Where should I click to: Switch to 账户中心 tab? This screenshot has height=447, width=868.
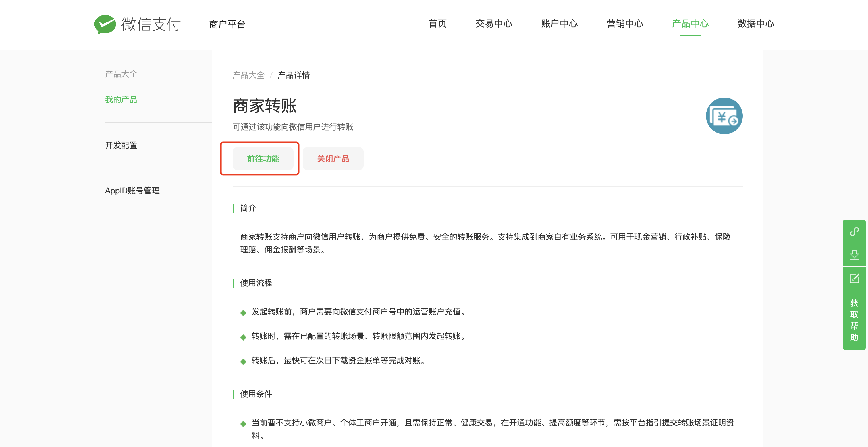point(559,24)
